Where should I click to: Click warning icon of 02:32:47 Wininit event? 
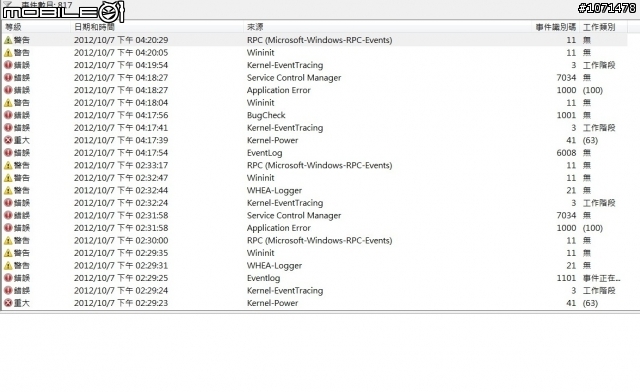[x=8, y=178]
